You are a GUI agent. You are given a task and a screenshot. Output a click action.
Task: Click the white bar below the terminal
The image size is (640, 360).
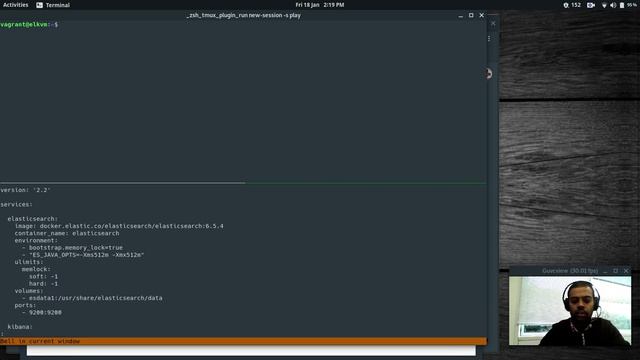pyautogui.click(x=251, y=351)
